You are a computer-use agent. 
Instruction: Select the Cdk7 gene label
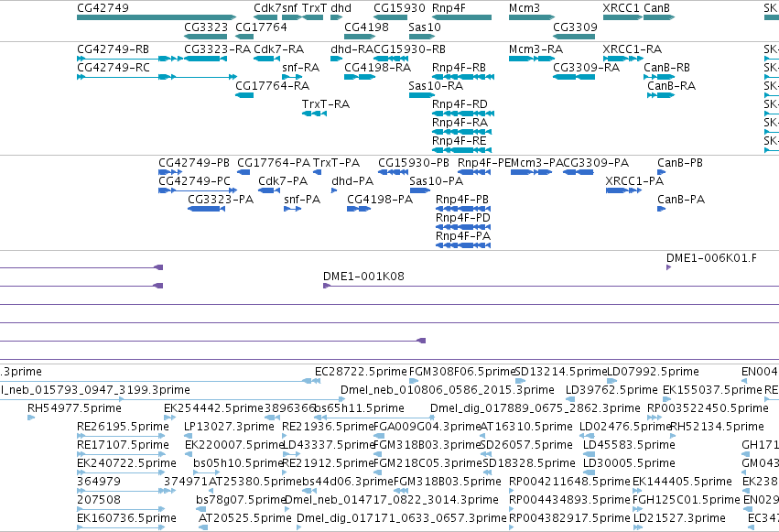coord(267,8)
